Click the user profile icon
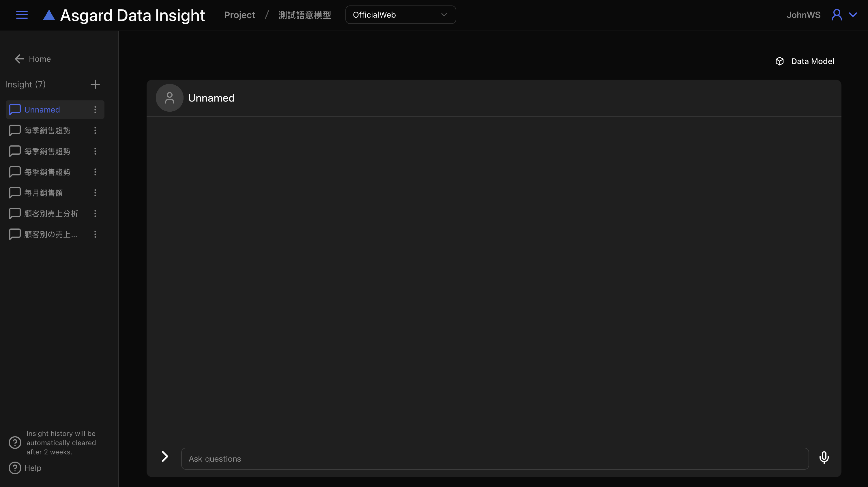868x487 pixels. tap(836, 15)
